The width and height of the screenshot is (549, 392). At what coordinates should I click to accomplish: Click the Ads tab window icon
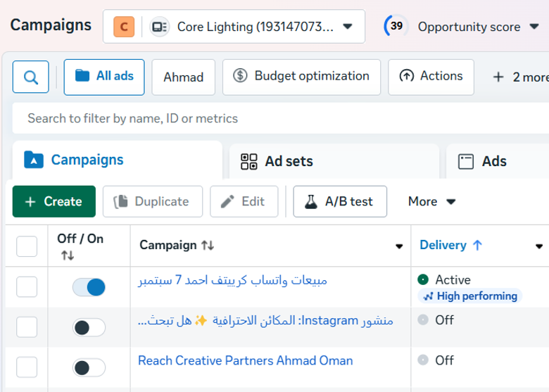pos(466,162)
